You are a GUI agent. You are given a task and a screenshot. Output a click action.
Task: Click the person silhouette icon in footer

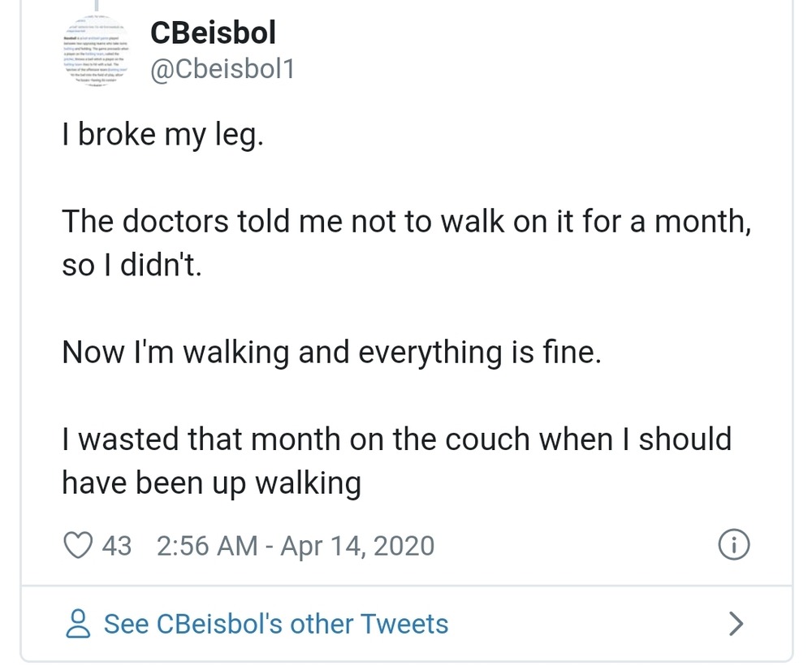point(78,624)
